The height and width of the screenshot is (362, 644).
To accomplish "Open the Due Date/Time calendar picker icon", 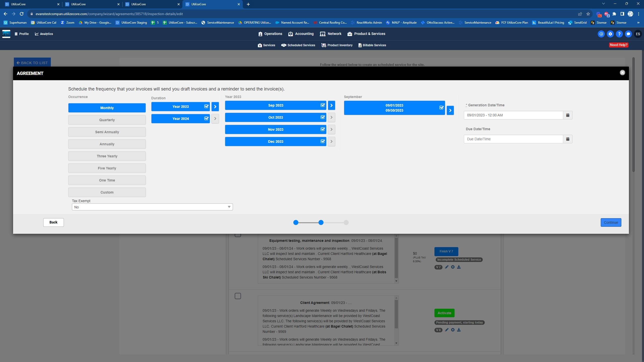I will click(568, 139).
